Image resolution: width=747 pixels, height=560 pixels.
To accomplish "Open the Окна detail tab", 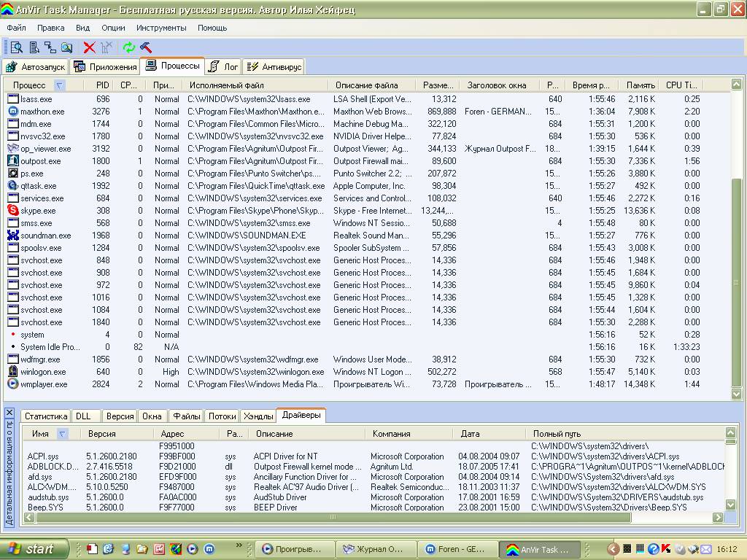I will coord(152,416).
